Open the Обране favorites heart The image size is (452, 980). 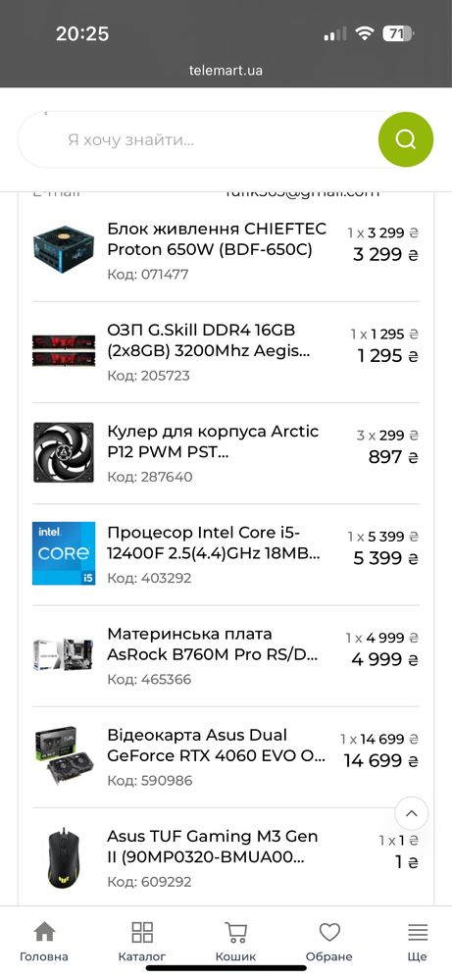pyautogui.click(x=329, y=942)
